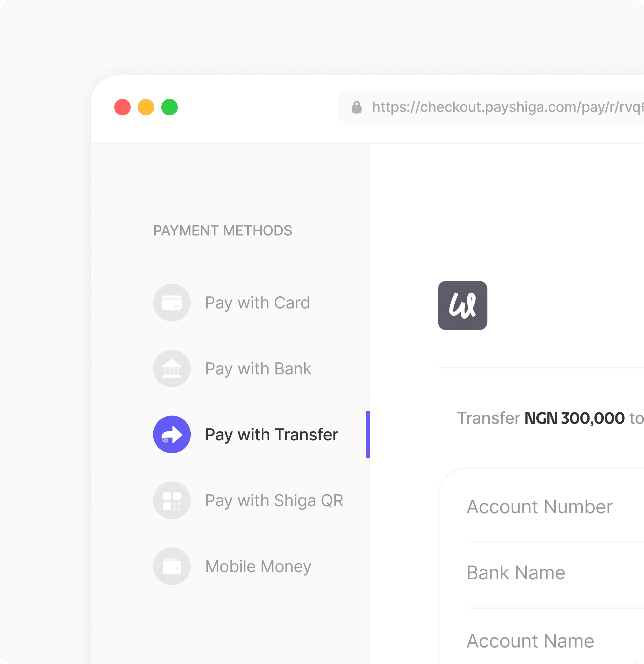Click the Pay with Transfer label
Viewport: 644px width, 664px height.
271,434
